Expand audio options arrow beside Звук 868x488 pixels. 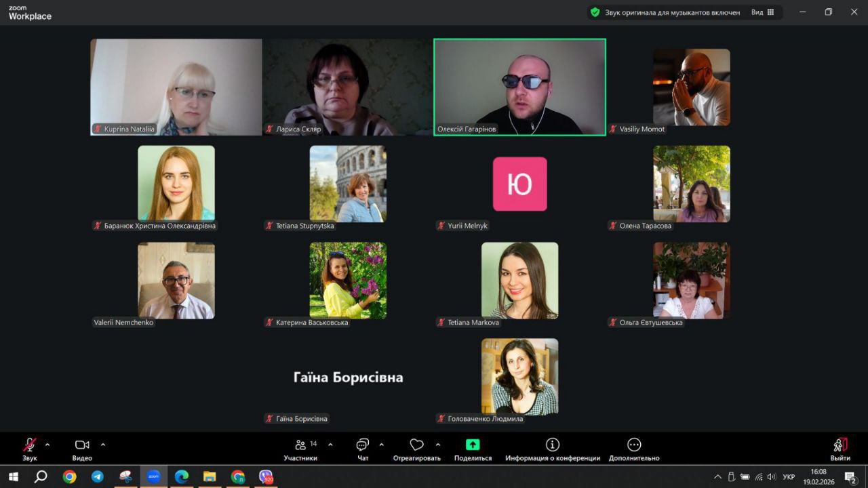pyautogui.click(x=47, y=445)
